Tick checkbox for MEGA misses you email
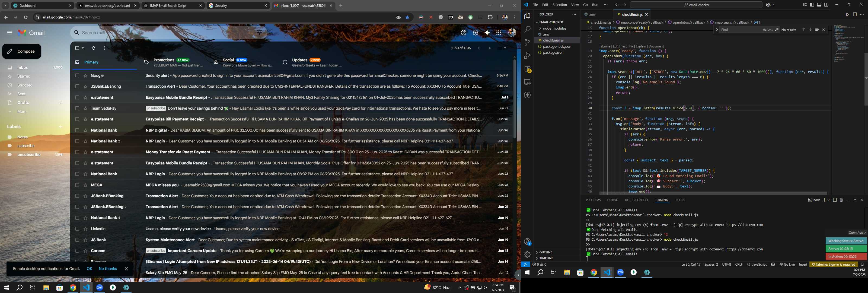This screenshot has width=868, height=293. click(x=77, y=185)
